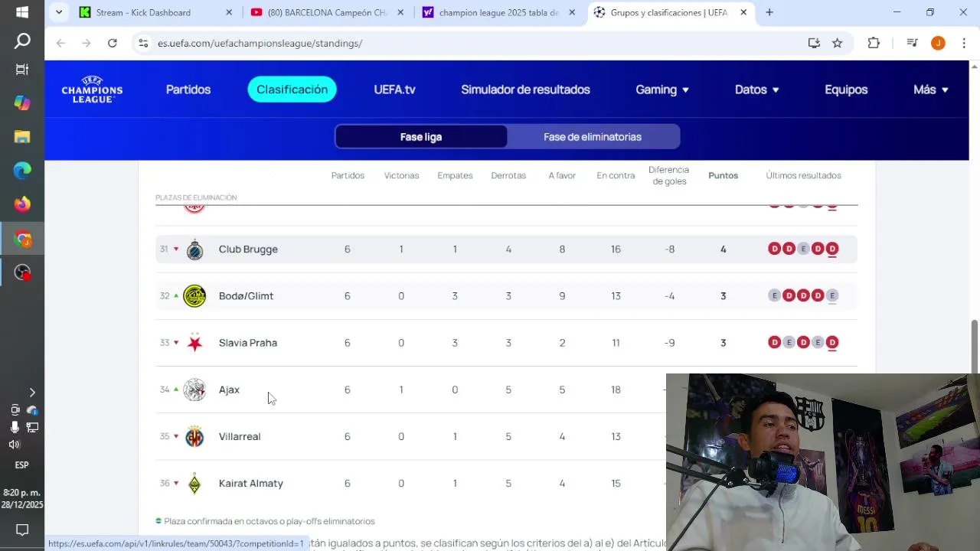This screenshot has height=551, width=980.
Task: Open Chrome three-dot menu
Action: point(964,43)
